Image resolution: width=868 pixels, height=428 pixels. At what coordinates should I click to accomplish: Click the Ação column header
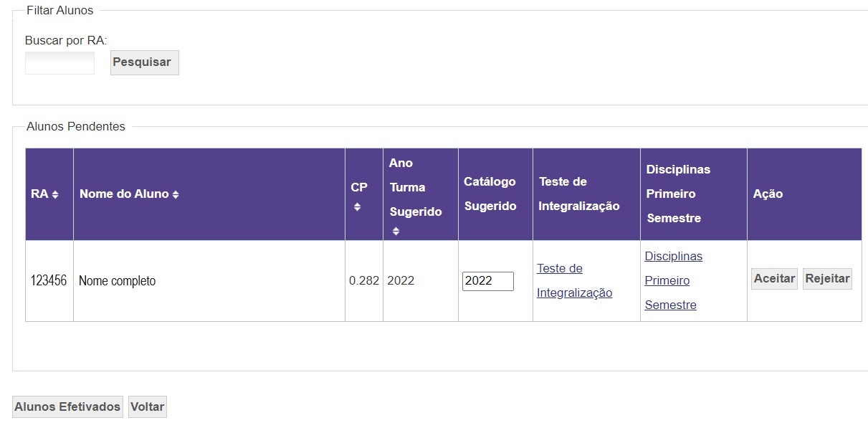pyautogui.click(x=804, y=194)
